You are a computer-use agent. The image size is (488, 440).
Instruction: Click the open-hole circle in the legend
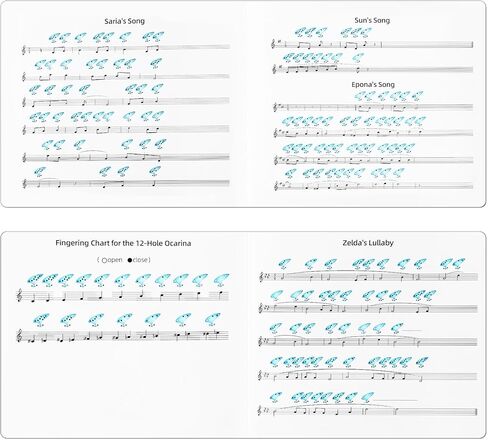[104, 260]
